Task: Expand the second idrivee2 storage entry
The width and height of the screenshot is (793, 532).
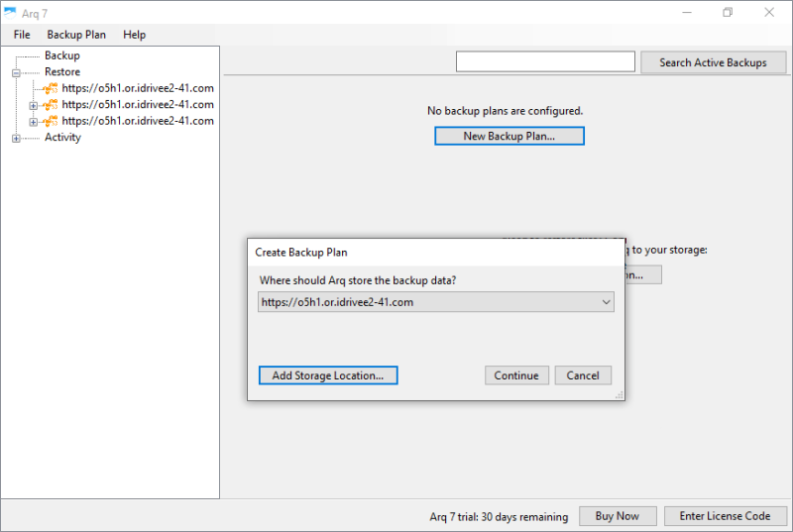Action: click(34, 105)
